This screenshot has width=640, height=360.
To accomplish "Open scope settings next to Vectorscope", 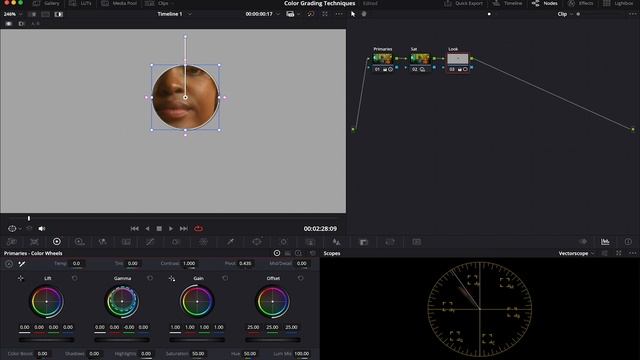I will 604,253.
